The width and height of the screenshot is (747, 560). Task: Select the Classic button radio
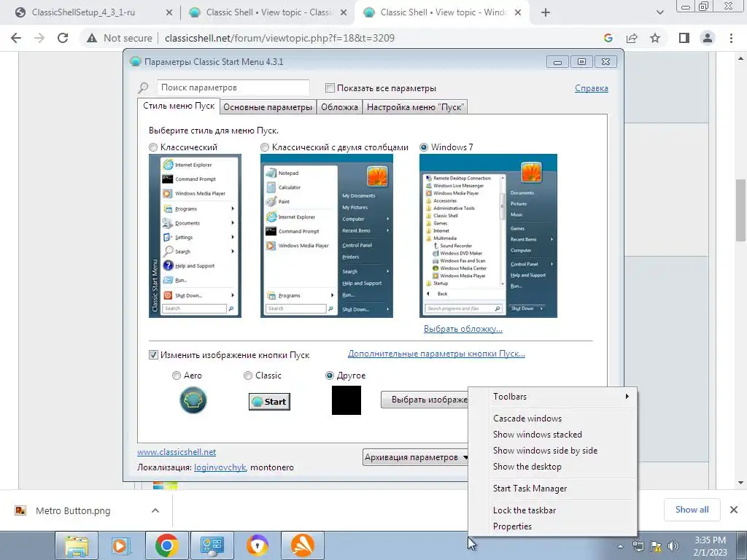click(248, 376)
